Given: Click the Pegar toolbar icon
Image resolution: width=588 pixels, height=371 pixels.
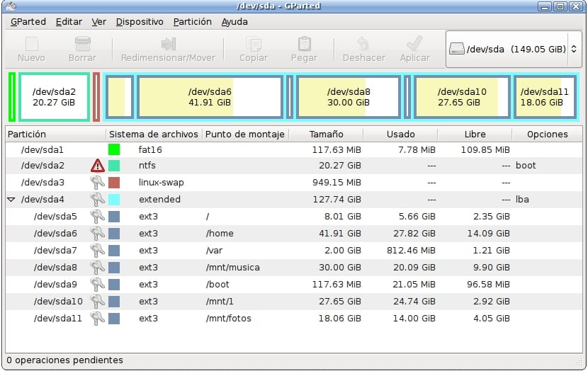Looking at the screenshot, I should [x=304, y=44].
